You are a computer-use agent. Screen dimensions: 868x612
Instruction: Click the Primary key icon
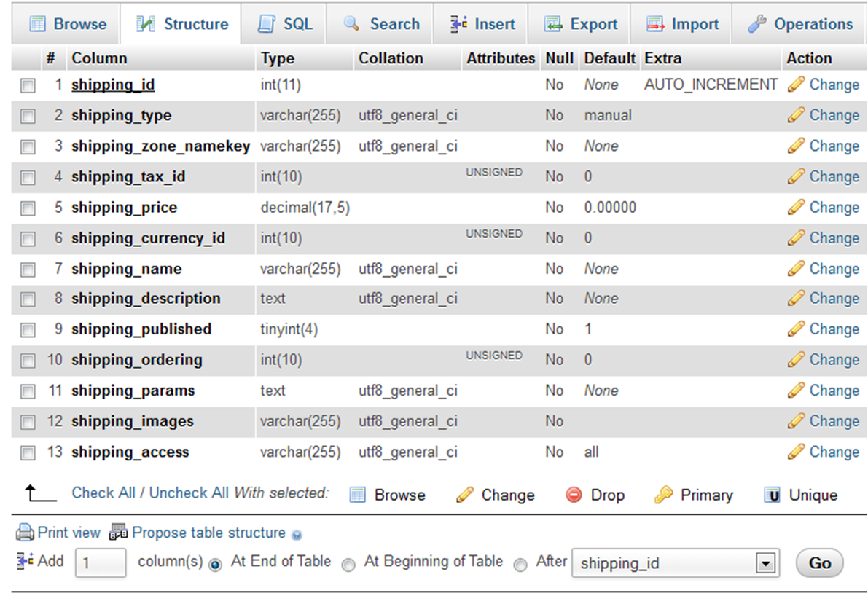pos(663,495)
